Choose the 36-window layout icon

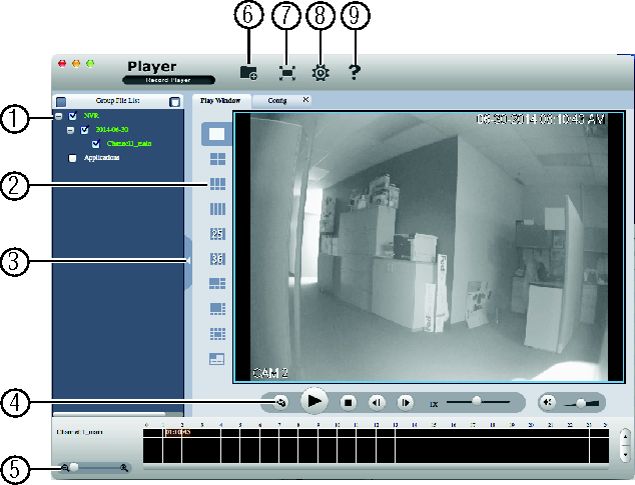[x=217, y=259]
